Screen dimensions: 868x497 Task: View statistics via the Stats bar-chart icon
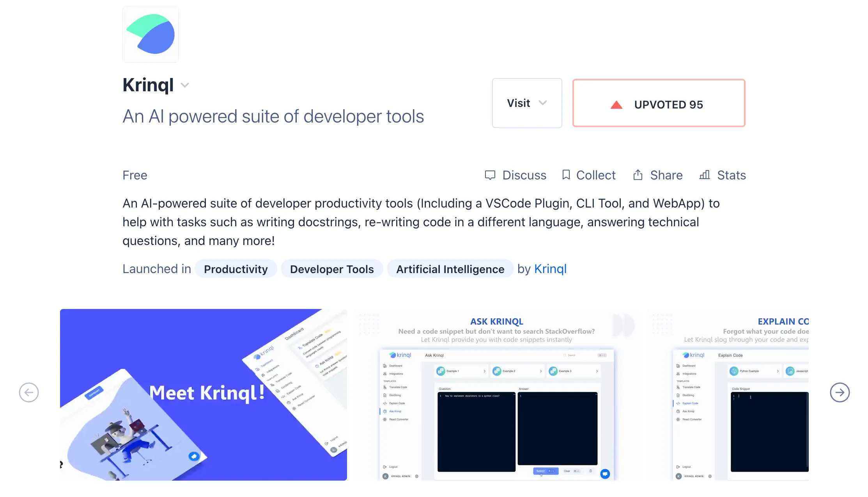(704, 175)
